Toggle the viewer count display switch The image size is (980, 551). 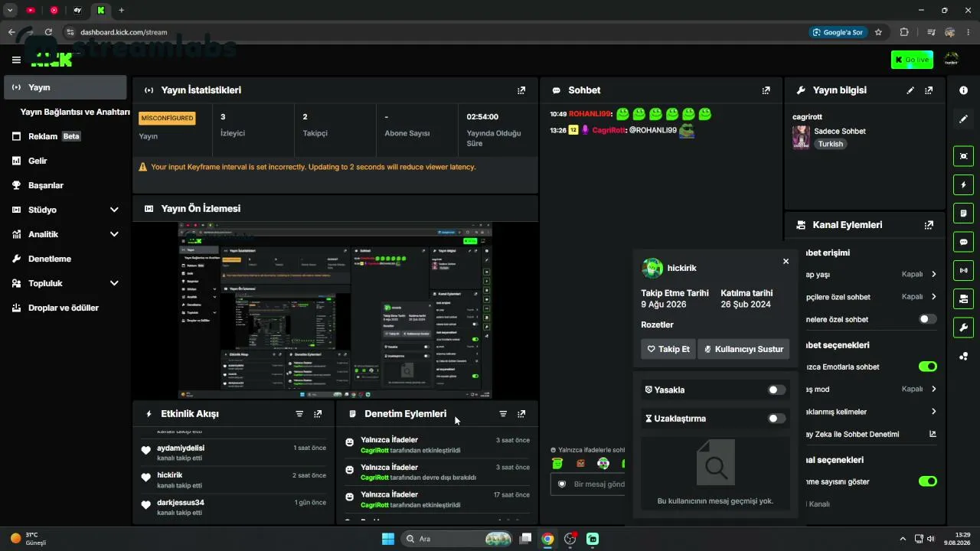(x=927, y=481)
